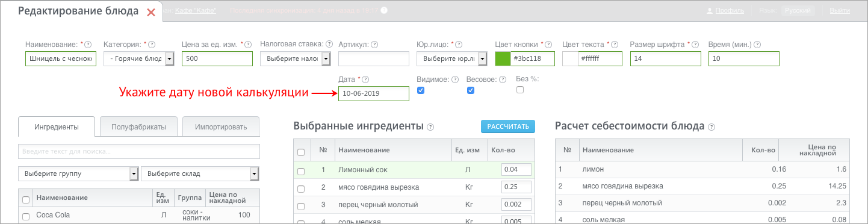This screenshot has width=868, height=224.
Task: Click the Наименование field with Шницель
Action: coord(61,58)
